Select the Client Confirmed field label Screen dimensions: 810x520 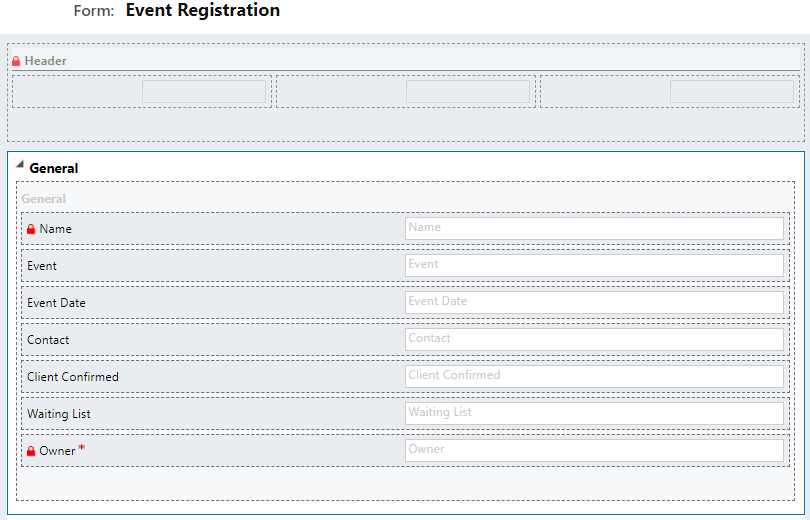point(73,377)
